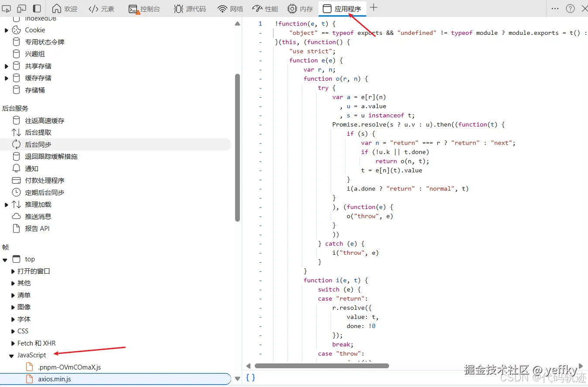The width and height of the screenshot is (588, 387).
Task: Collapse the JavaScript folder
Action: tap(12, 356)
